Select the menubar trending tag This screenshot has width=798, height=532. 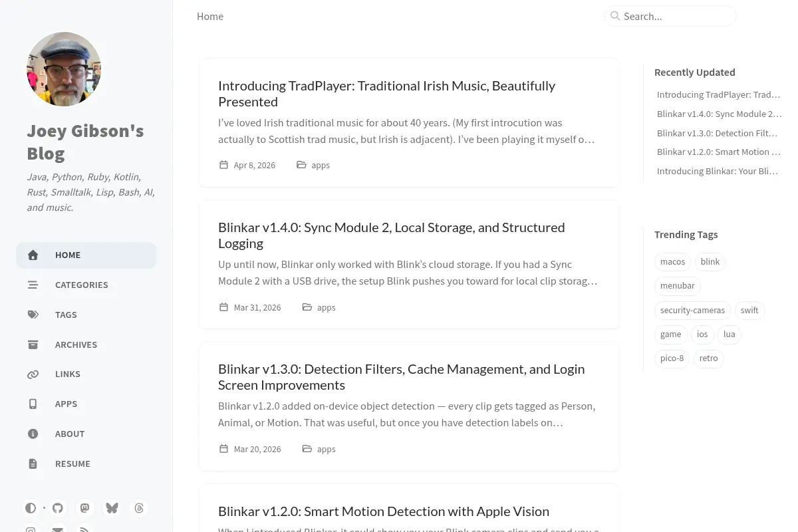pos(678,286)
